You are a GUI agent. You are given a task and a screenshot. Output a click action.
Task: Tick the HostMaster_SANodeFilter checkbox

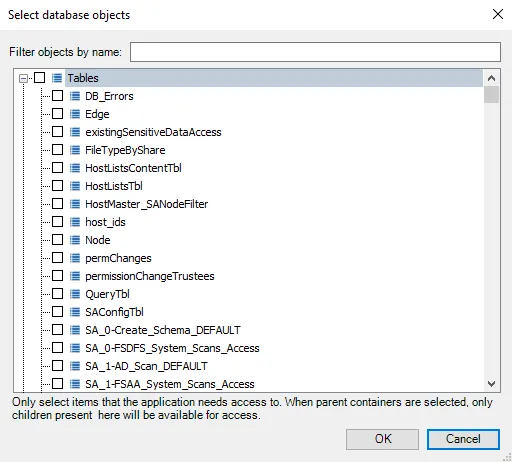pyautogui.click(x=57, y=204)
